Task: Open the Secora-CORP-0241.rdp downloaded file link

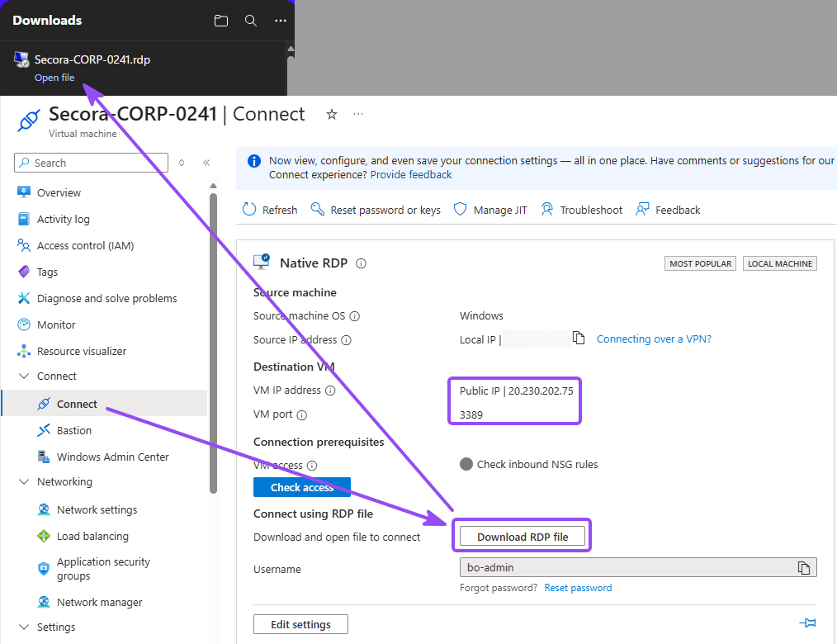Action: coord(54,78)
